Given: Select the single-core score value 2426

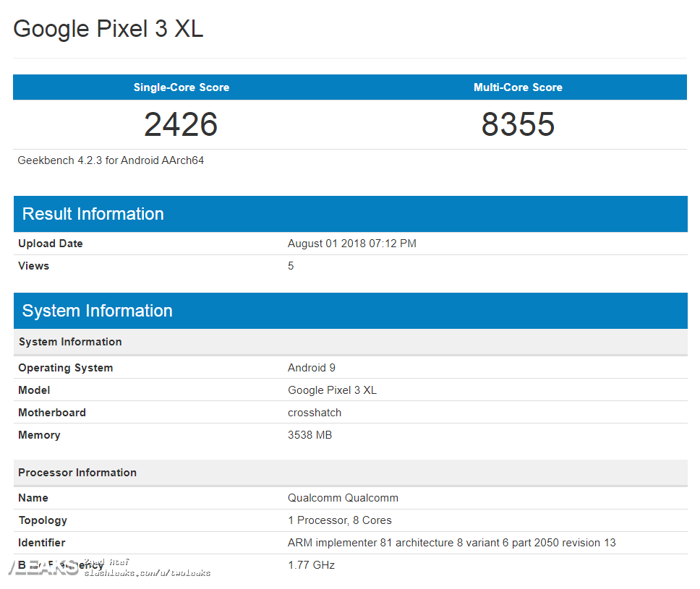Looking at the screenshot, I should coord(181,124).
